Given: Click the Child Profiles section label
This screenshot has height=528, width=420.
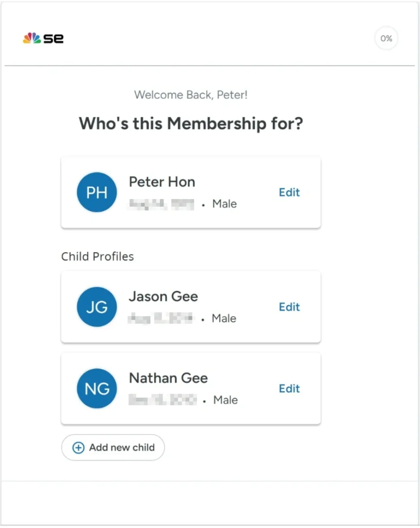Looking at the screenshot, I should [x=98, y=256].
